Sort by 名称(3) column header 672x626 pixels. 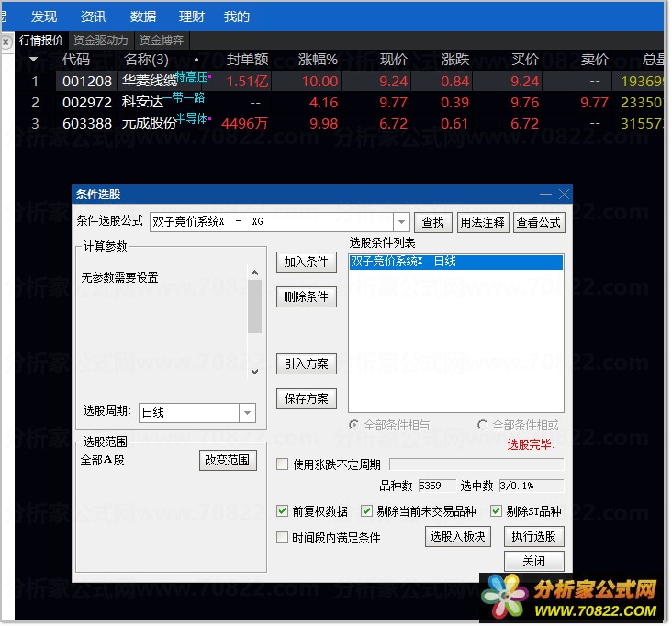[x=146, y=59]
